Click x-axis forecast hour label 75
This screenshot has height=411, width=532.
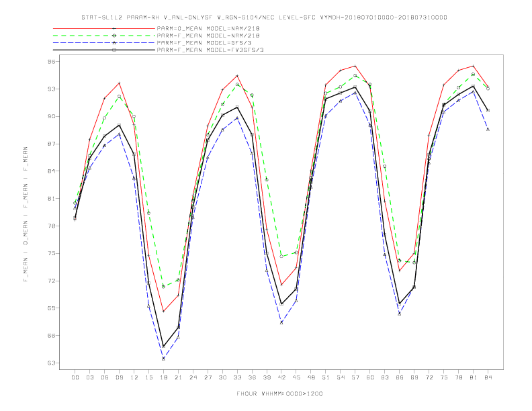444,377
